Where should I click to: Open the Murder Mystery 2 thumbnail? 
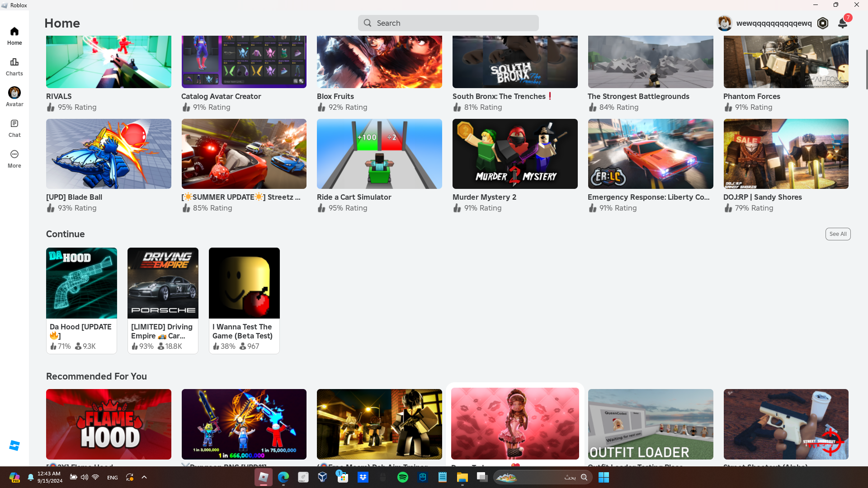[x=515, y=154]
